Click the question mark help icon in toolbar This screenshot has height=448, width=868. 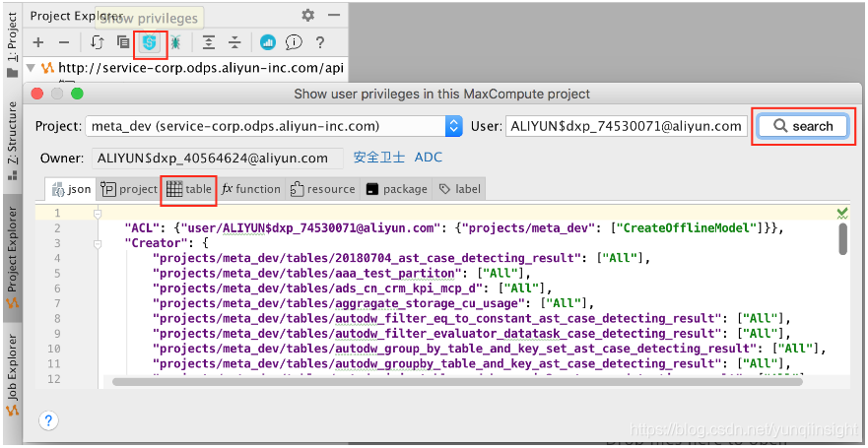coord(319,42)
